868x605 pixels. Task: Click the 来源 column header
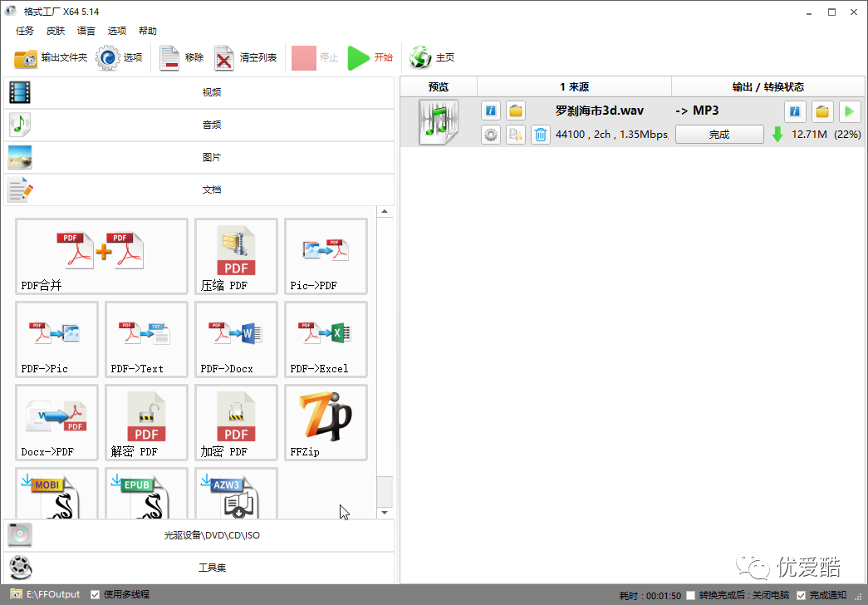[574, 87]
